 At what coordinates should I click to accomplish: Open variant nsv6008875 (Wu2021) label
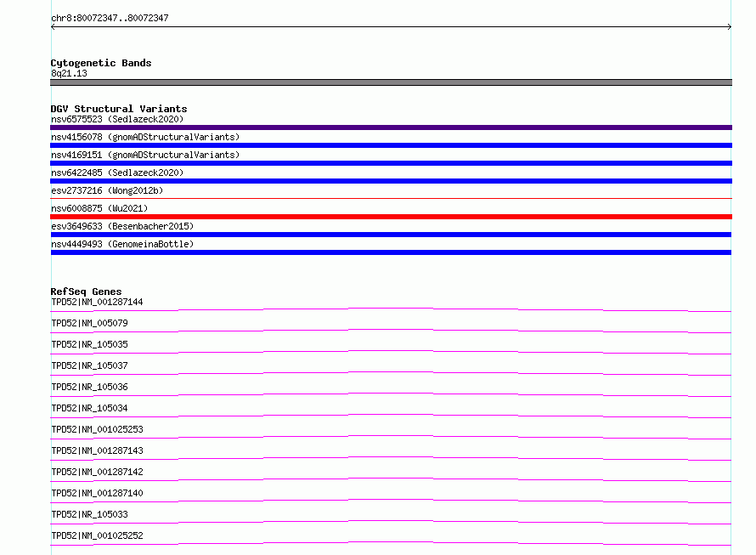tap(99, 208)
